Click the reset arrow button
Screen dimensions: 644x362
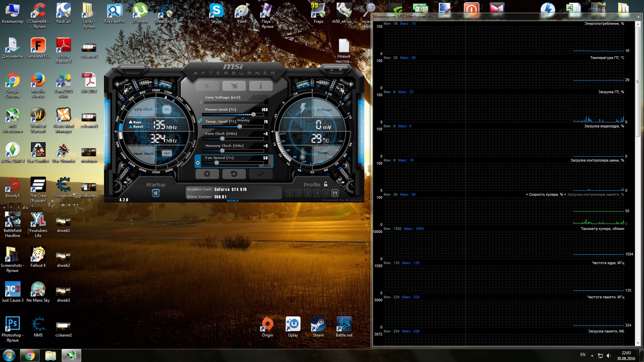click(234, 174)
